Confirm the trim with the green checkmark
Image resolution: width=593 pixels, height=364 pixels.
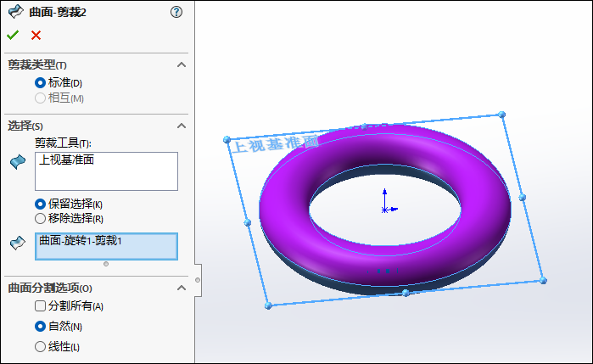tap(13, 35)
